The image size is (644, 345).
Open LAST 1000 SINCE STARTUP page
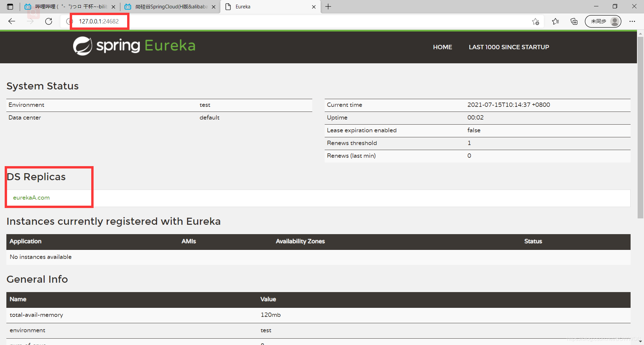[509, 47]
